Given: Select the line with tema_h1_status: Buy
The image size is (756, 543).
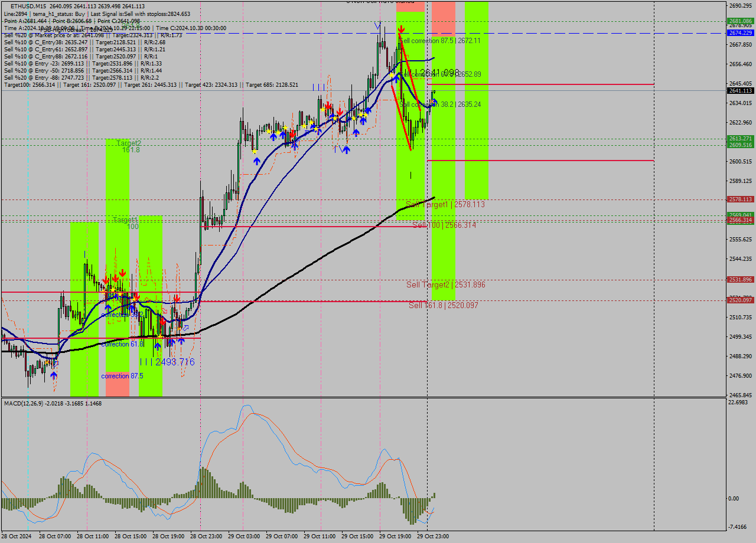Looking at the screenshot, I should point(97,14).
